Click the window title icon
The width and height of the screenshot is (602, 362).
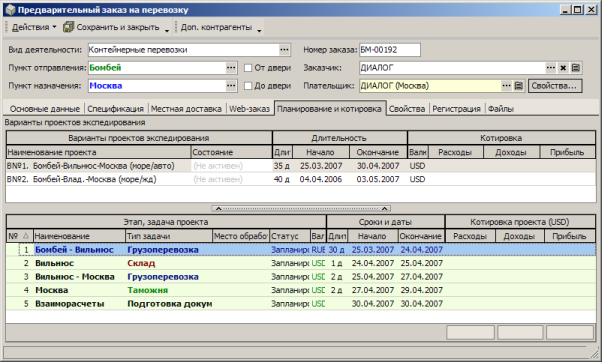click(x=11, y=10)
